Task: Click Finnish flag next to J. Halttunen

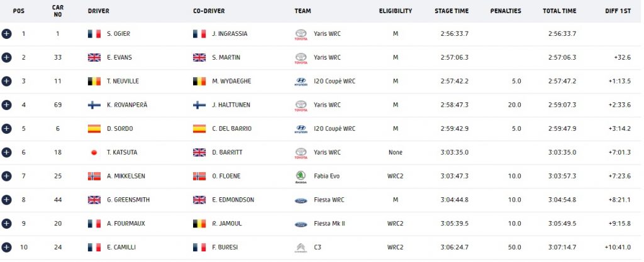Action: coord(199,105)
